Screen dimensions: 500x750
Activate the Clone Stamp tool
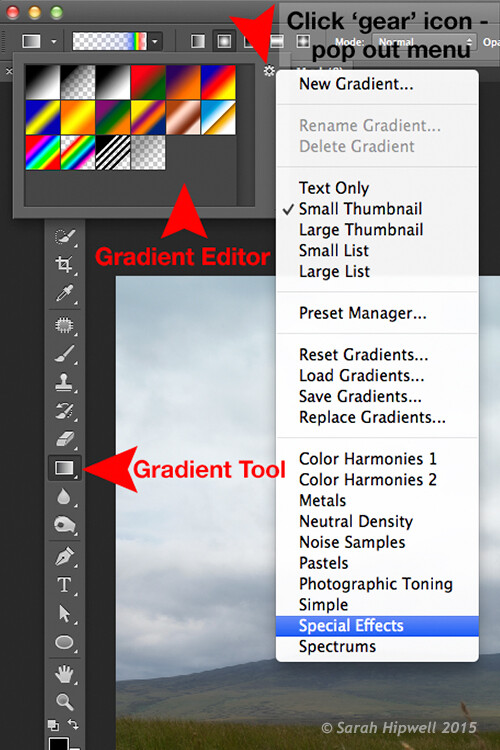pyautogui.click(x=64, y=382)
